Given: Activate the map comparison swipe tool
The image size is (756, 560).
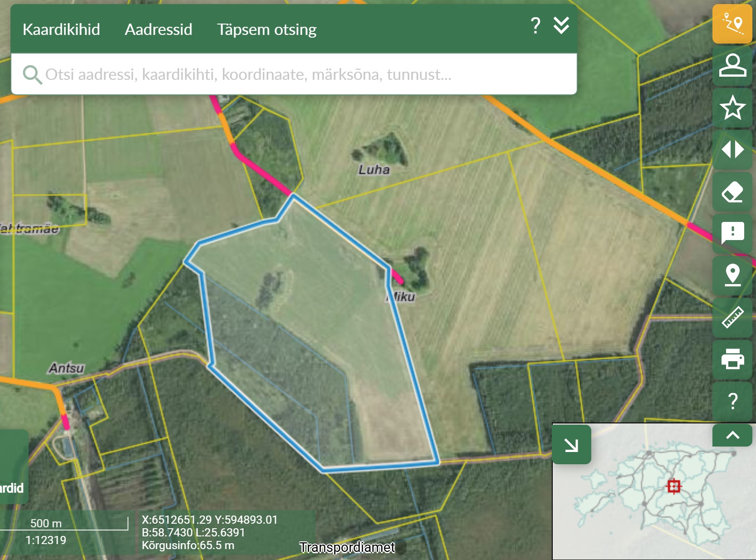Looking at the screenshot, I should 732,150.
